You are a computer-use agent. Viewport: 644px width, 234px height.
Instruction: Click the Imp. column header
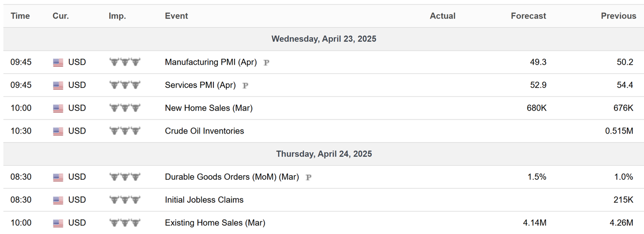click(117, 16)
